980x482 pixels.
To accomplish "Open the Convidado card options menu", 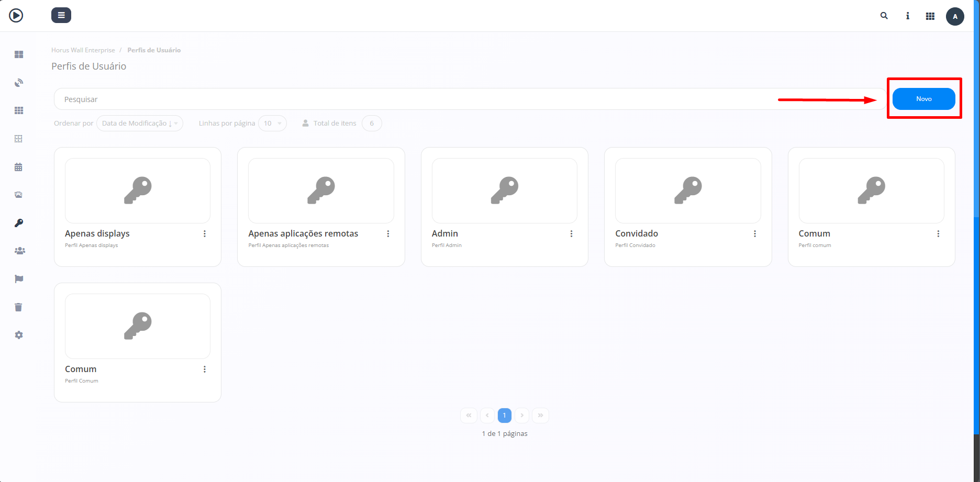I will tap(754, 233).
